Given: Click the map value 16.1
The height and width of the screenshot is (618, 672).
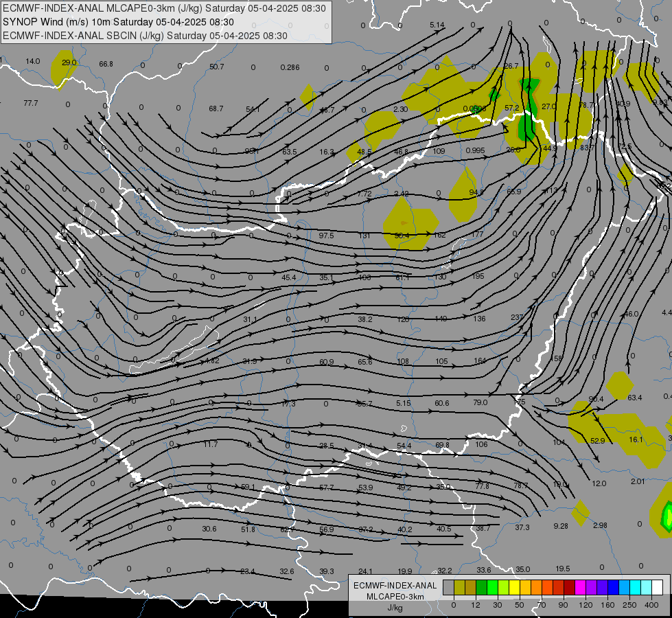Looking at the screenshot, I should click(x=636, y=439).
